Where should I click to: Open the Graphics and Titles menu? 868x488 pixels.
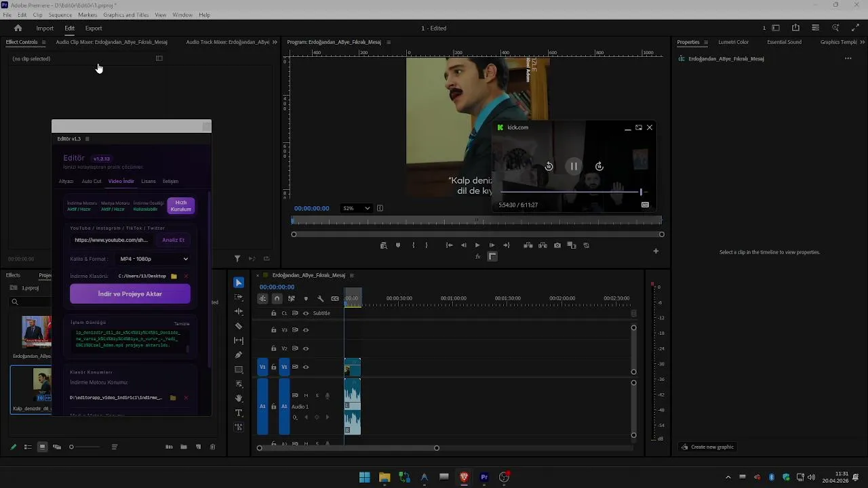126,15
